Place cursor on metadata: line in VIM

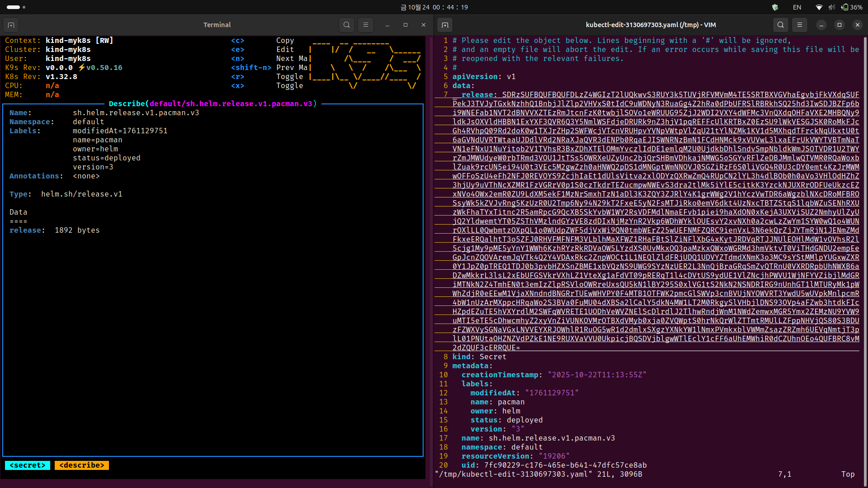coord(473,366)
